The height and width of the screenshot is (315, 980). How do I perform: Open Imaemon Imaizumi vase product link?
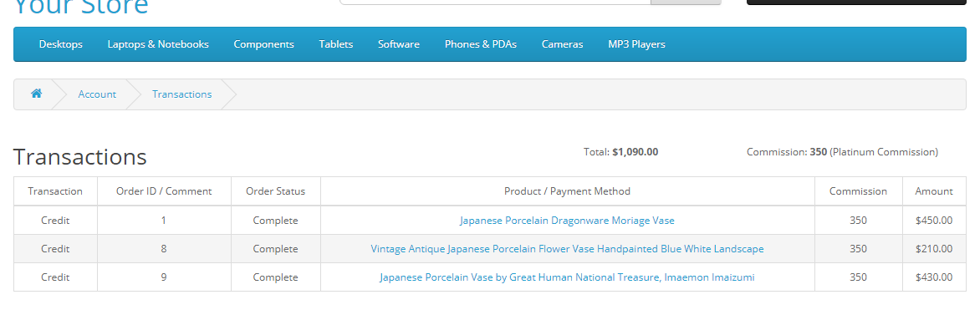pyautogui.click(x=567, y=277)
